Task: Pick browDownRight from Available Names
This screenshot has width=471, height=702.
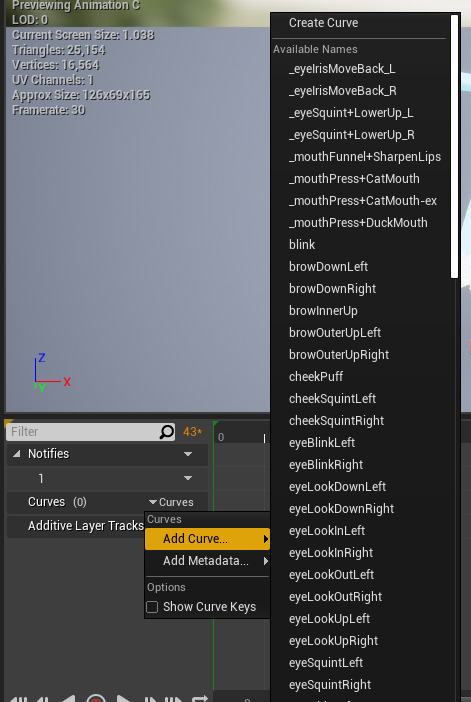Action: (x=332, y=288)
